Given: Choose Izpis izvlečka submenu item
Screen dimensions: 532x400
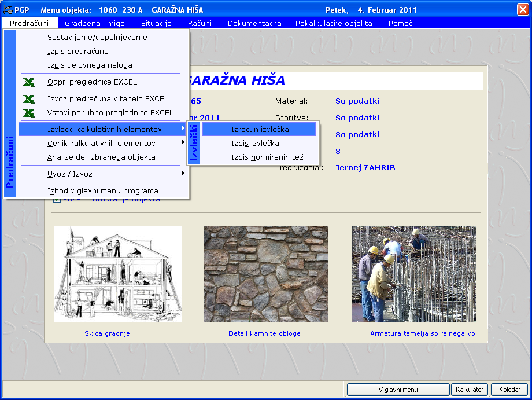Looking at the screenshot, I should coord(255,143).
